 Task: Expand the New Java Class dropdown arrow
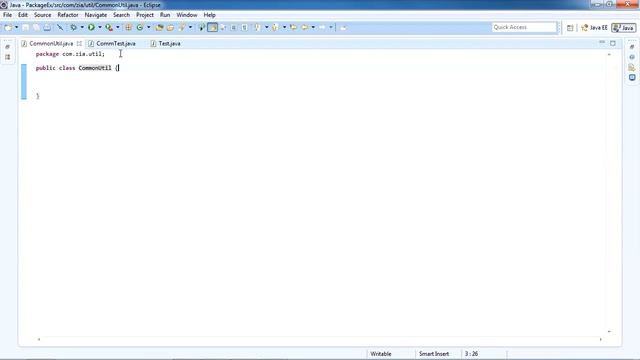(x=149, y=27)
